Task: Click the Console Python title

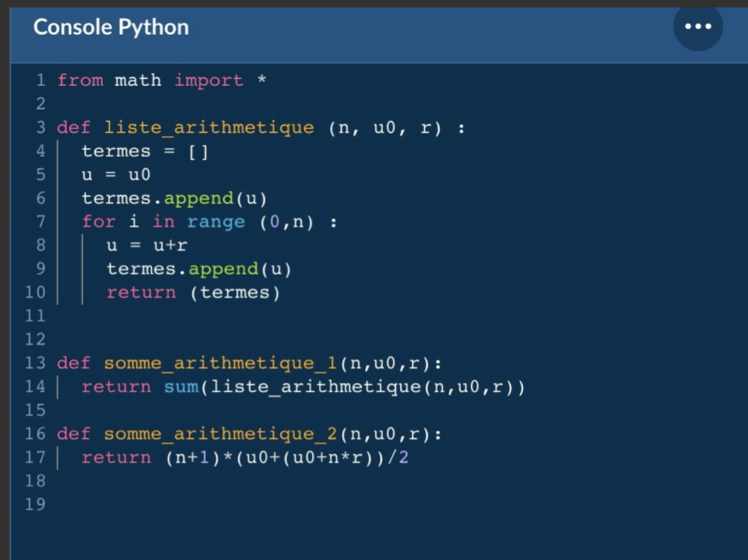Action: (x=111, y=27)
